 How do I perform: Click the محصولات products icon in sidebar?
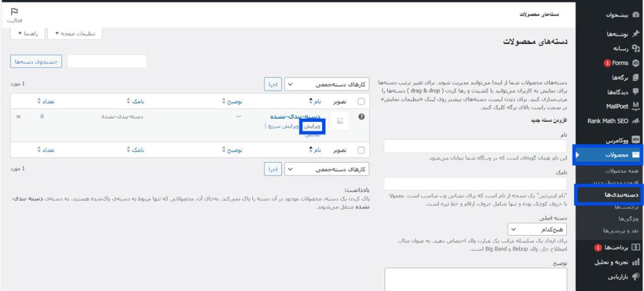click(636, 155)
